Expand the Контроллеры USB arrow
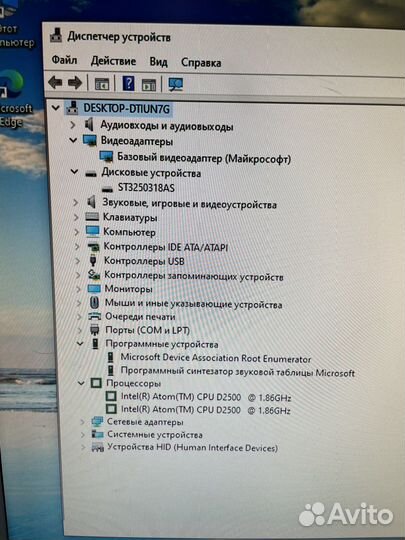This screenshot has height=540, width=405. click(78, 261)
